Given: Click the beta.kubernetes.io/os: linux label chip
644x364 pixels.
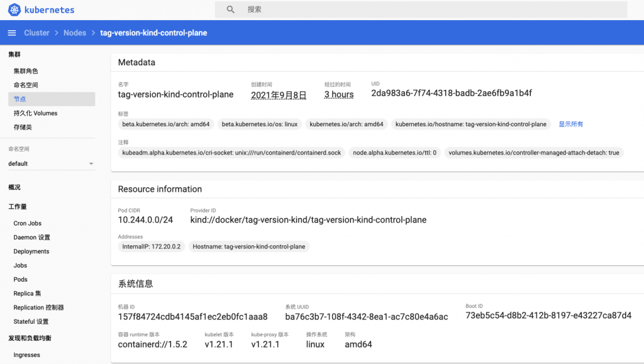Looking at the screenshot, I should click(260, 124).
